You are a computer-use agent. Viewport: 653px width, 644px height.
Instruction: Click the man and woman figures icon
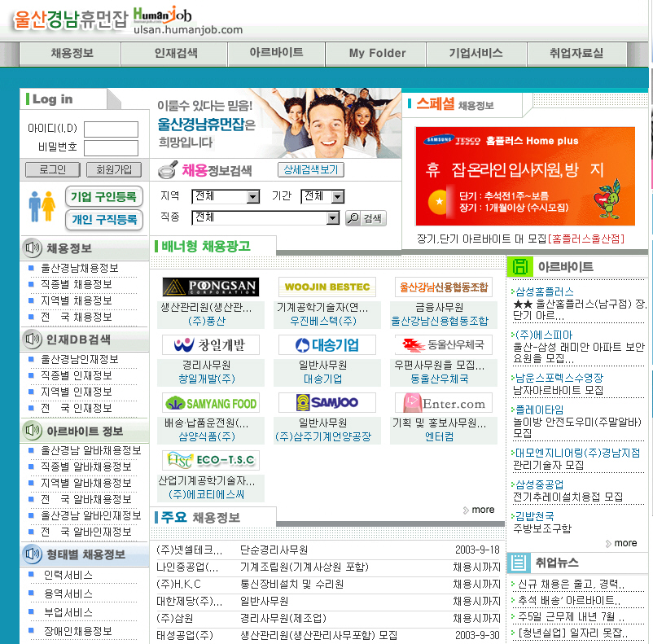coord(42,206)
